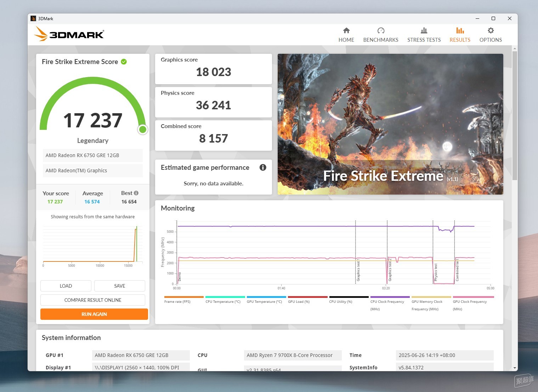
Task: Click Your score value 17 237
Action: tap(55, 202)
